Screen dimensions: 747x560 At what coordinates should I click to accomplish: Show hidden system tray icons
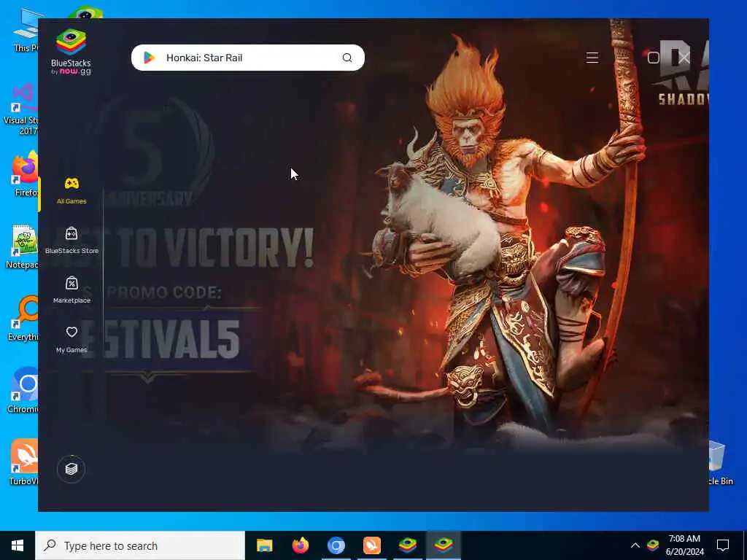coord(635,545)
